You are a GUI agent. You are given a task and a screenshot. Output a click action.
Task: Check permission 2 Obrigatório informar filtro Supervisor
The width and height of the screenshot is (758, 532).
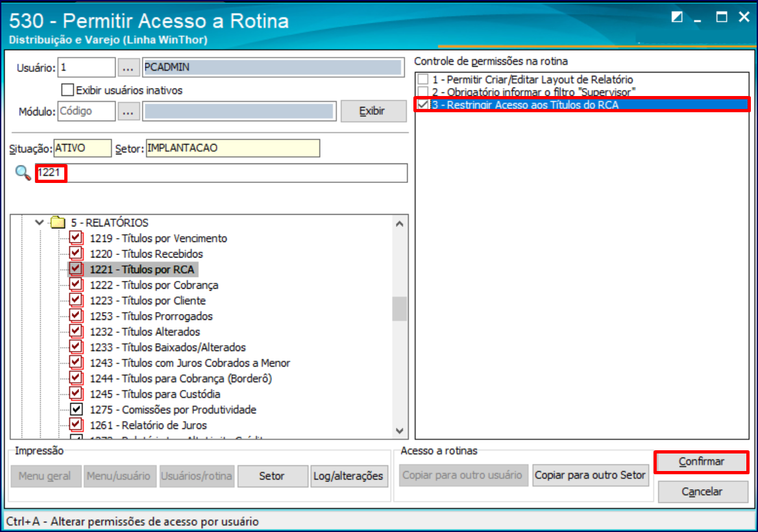tap(423, 92)
